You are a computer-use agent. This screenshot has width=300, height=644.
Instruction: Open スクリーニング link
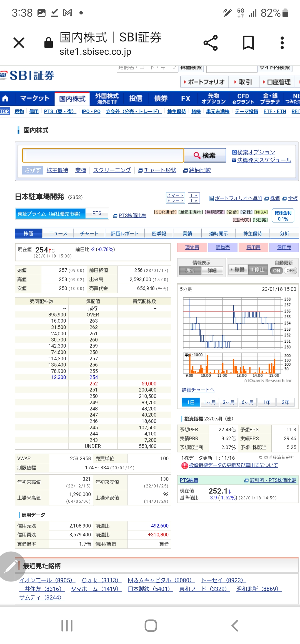click(112, 170)
